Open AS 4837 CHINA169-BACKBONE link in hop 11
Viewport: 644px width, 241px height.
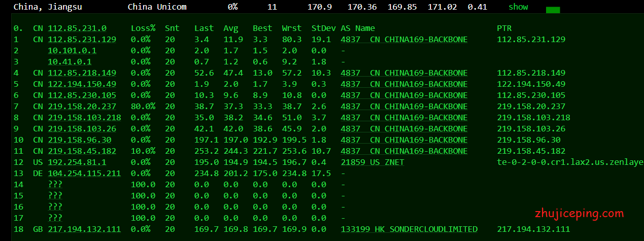404,151
